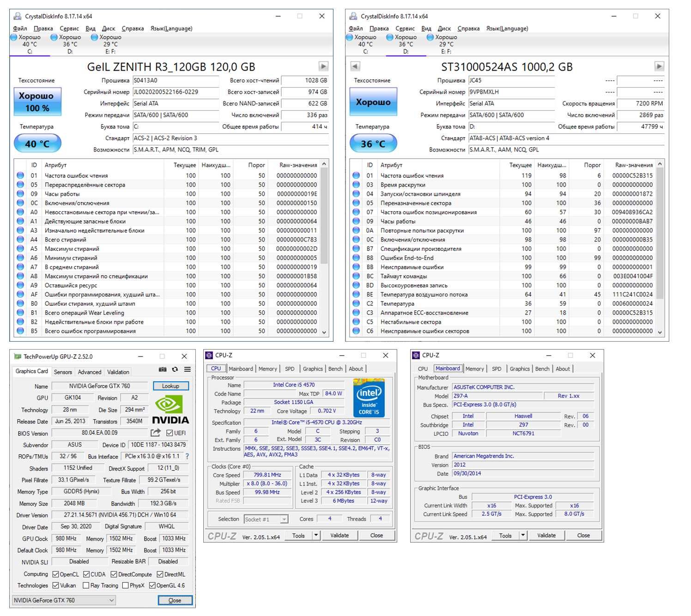Click the Прошивка field showing S0413A0
The width and height of the screenshot is (691, 616).
click(176, 80)
